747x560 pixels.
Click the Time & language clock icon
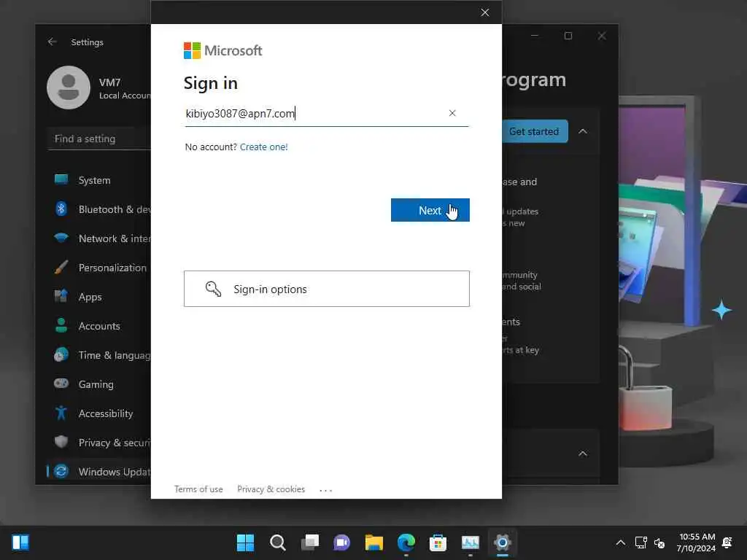tap(61, 355)
